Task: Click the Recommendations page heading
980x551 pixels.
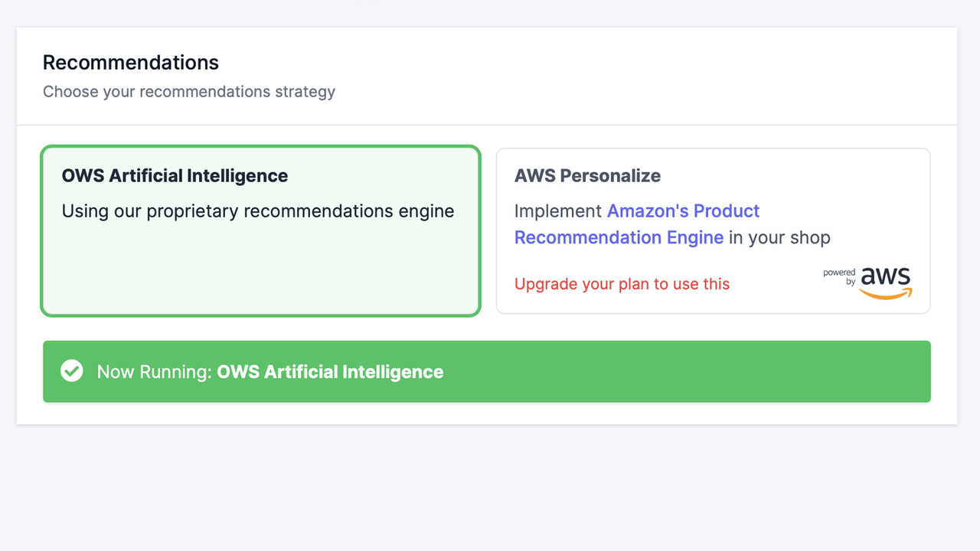Action: point(130,62)
